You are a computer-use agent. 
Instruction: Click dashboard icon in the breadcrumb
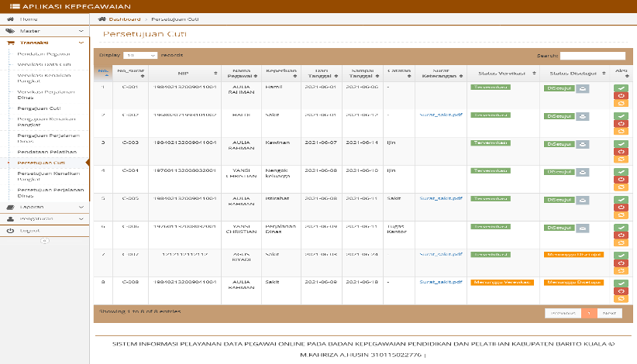102,19
